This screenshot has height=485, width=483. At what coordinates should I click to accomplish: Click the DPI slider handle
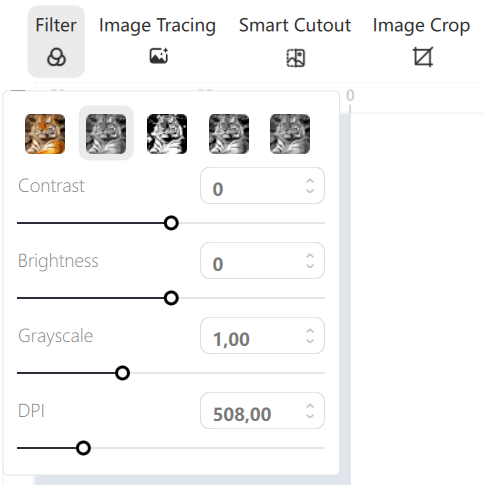tap(83, 448)
